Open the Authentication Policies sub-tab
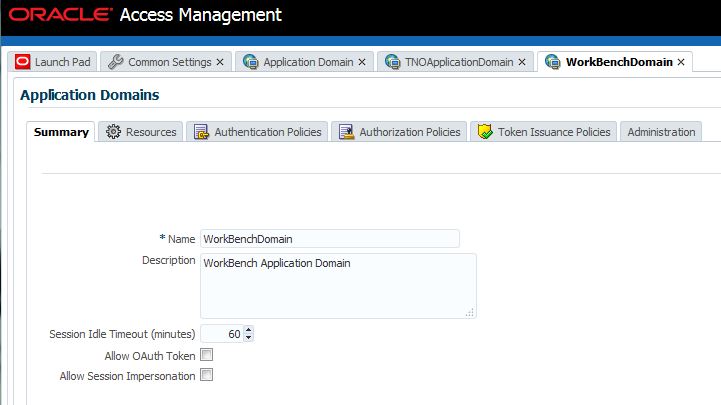Screen dimensions: 721x405 257,132
